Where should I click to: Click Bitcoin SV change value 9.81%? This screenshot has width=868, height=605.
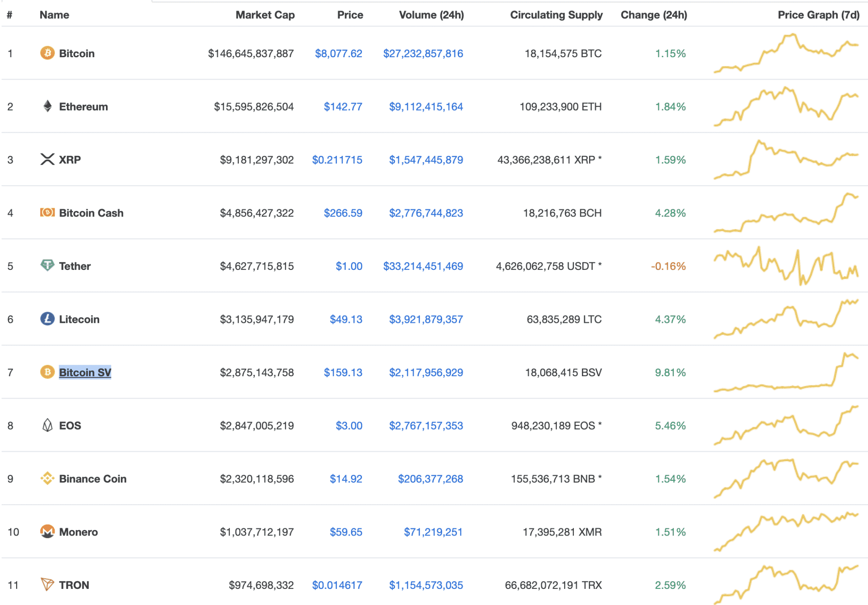coord(670,372)
